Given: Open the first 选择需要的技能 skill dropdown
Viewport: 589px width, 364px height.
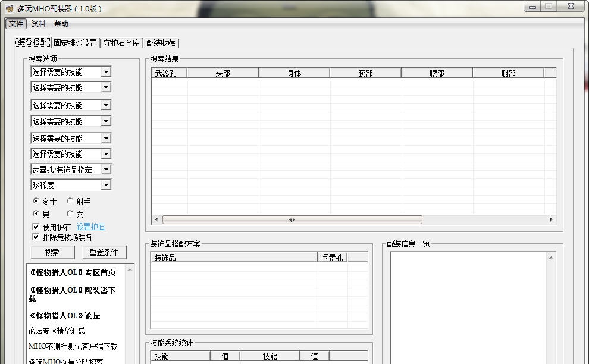Looking at the screenshot, I should click(70, 71).
